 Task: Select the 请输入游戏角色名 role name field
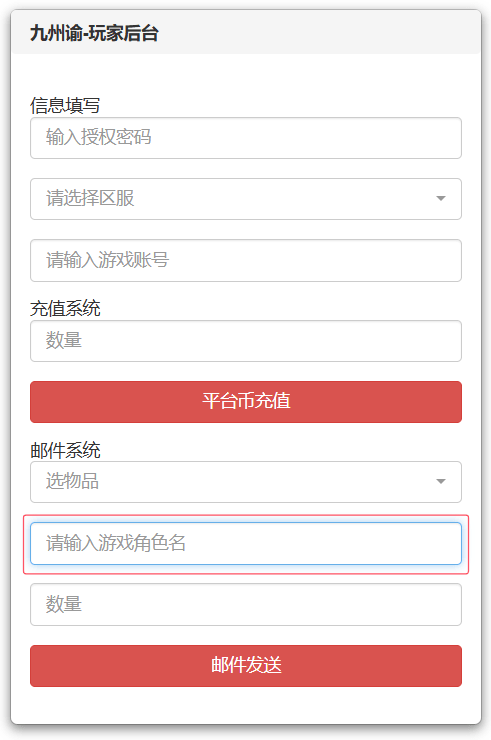click(x=246, y=543)
